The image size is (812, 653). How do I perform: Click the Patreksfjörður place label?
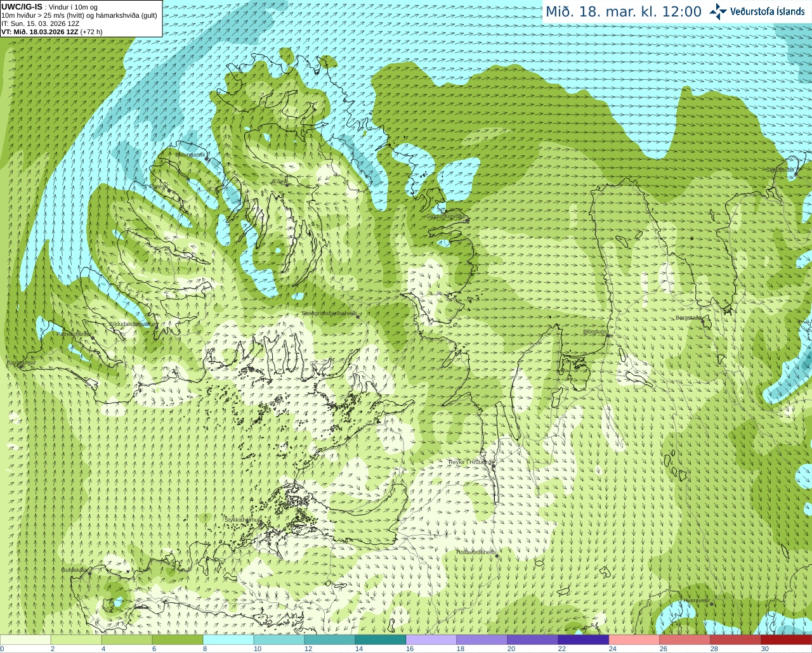[74, 334]
